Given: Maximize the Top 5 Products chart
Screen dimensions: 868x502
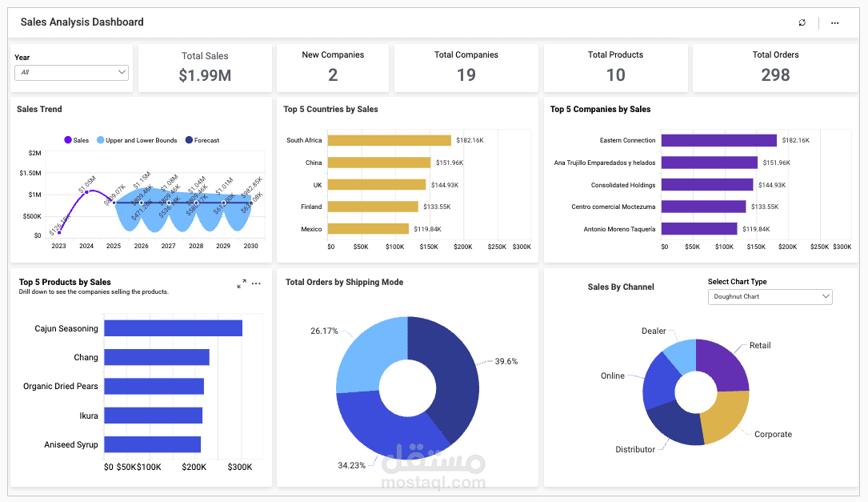Looking at the screenshot, I should click(242, 283).
